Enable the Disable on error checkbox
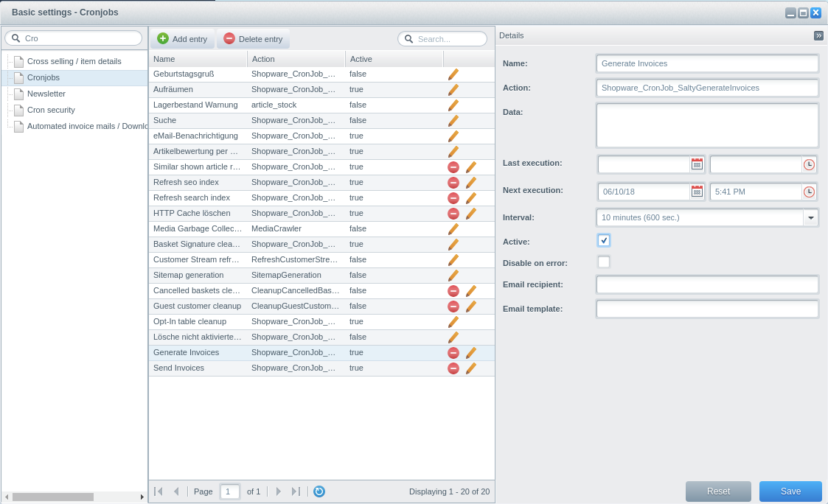The height and width of the screenshot is (504, 828). (x=604, y=262)
